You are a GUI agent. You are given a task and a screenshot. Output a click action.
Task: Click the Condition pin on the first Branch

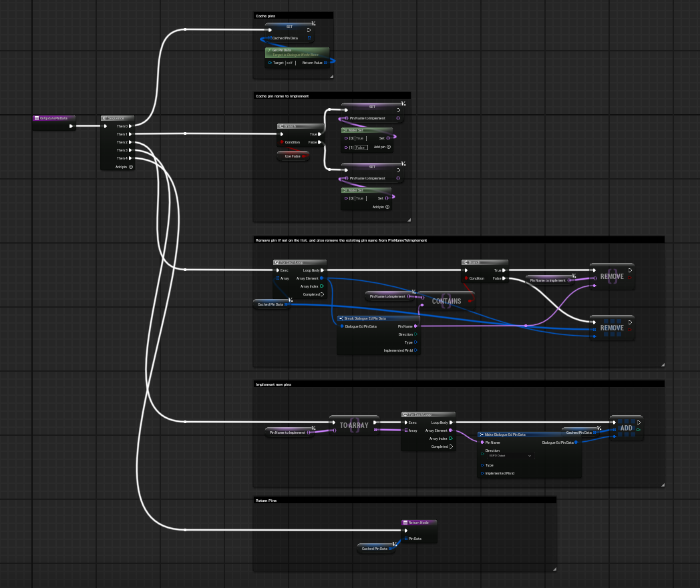[281, 142]
